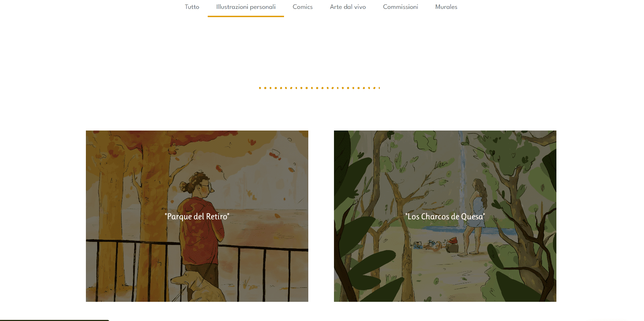Click the dark bar at the bottom-left corner
This screenshot has width=644, height=321.
54,320
